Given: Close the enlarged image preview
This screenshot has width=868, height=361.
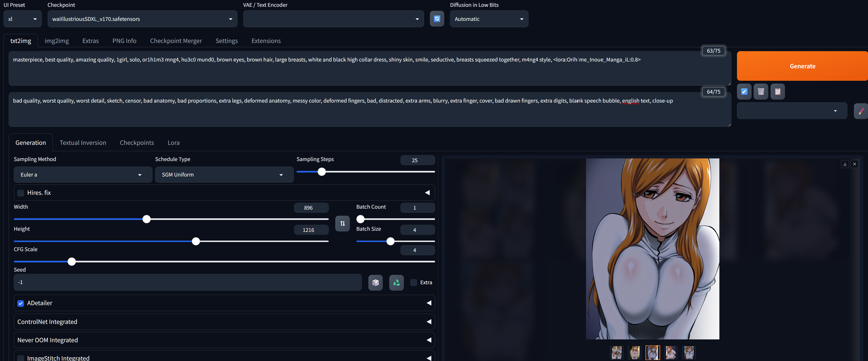Looking at the screenshot, I should [855, 164].
